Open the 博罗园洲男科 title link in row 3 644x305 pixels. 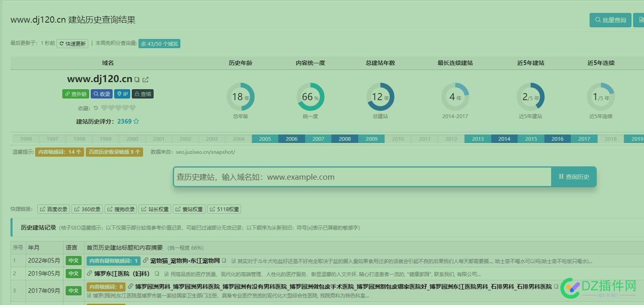tap(343, 287)
